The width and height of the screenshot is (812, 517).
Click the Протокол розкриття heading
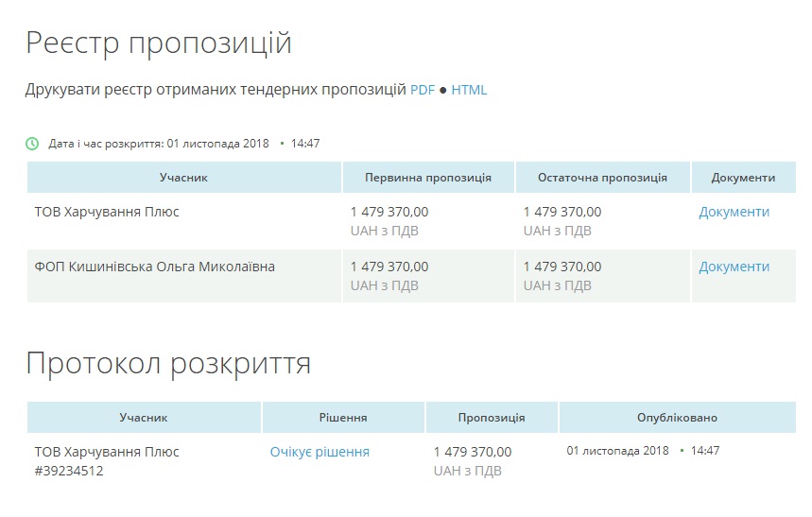pos(168,363)
